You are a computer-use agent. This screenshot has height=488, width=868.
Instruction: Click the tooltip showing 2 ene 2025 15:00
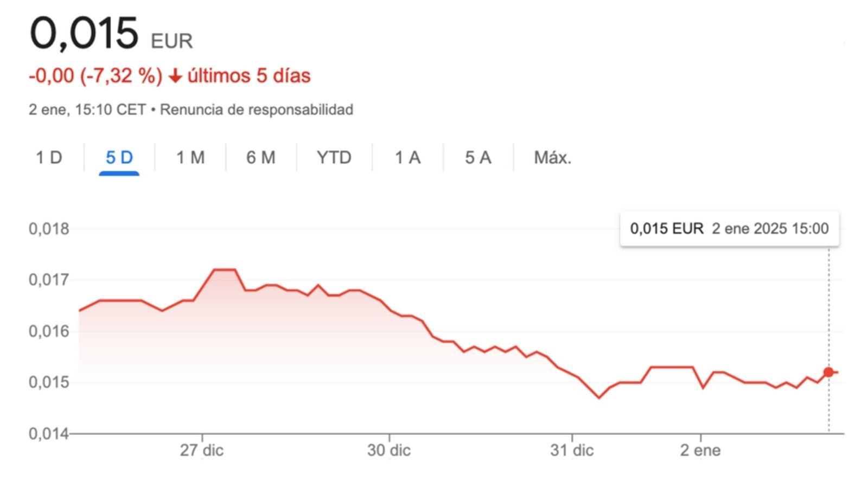[729, 229]
